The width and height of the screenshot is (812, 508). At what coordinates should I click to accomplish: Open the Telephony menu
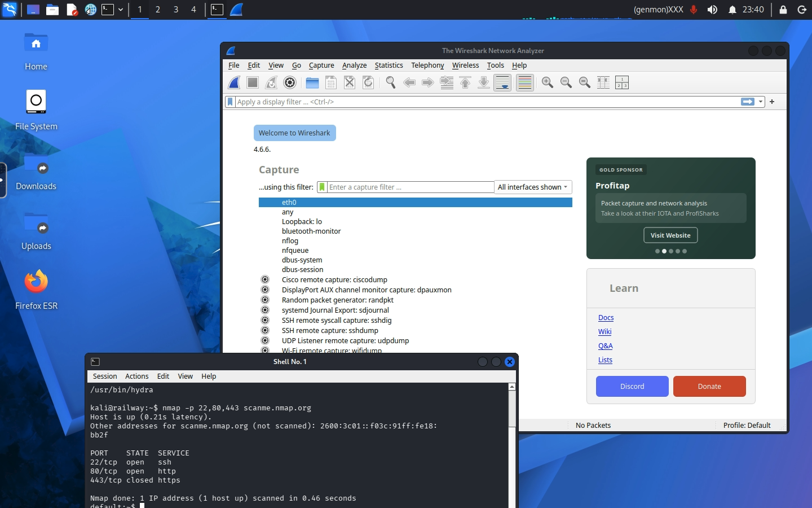point(427,65)
